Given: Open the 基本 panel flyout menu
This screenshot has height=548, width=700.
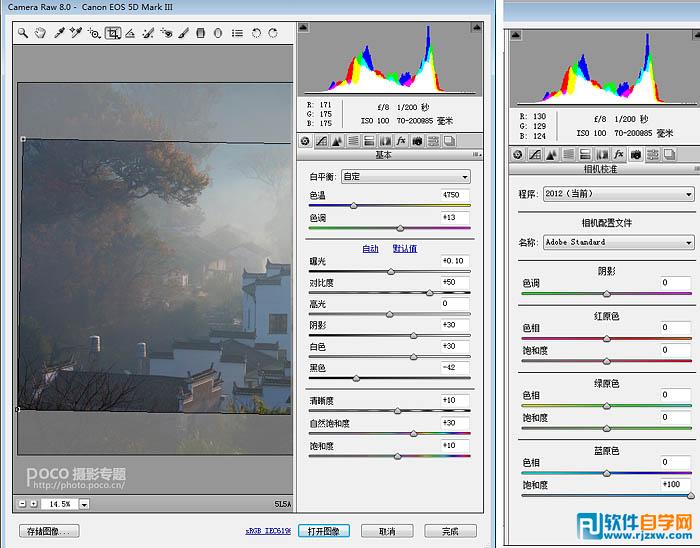Looking at the screenshot, I should 477,155.
